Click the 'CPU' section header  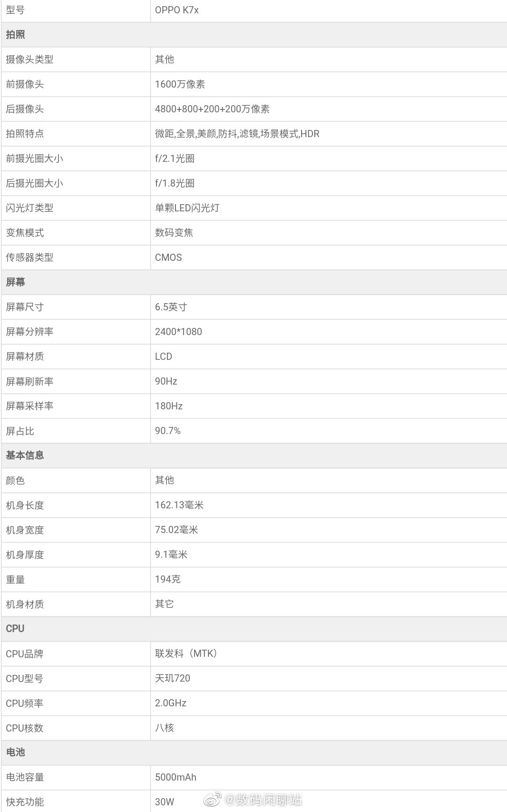[15, 629]
